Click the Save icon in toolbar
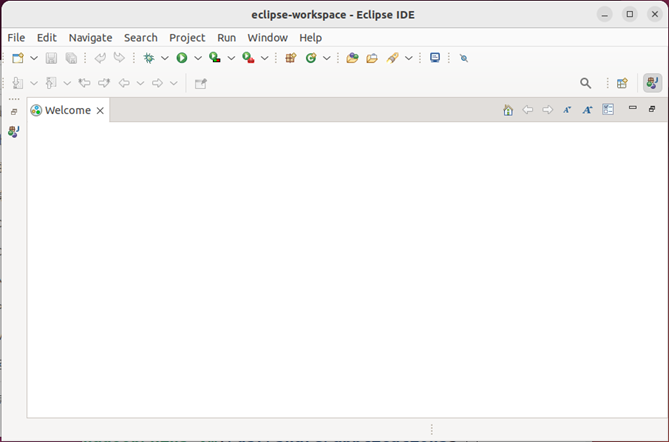This screenshot has width=669, height=442. coord(51,58)
